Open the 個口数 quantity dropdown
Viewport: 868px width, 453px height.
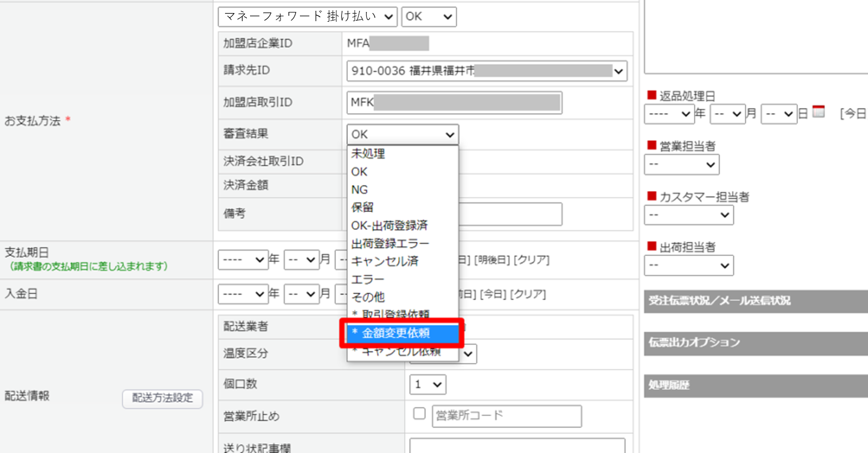click(428, 385)
